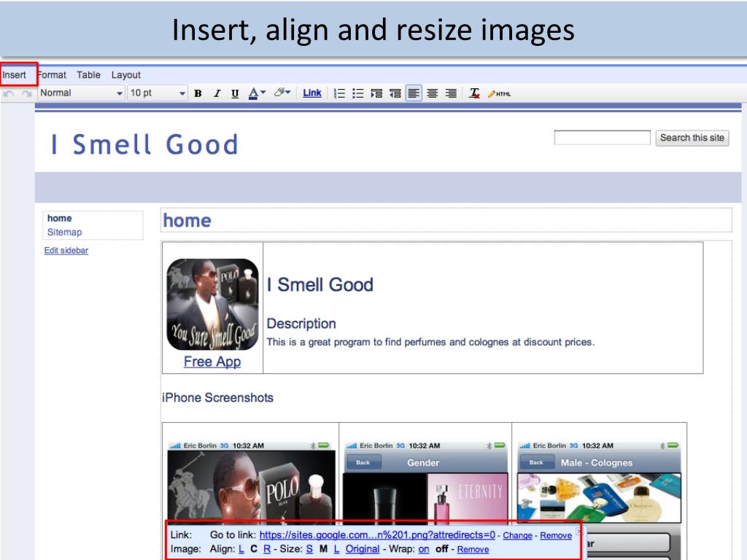Click the Free App link
Image resolution: width=747 pixels, height=560 pixels.
212,362
